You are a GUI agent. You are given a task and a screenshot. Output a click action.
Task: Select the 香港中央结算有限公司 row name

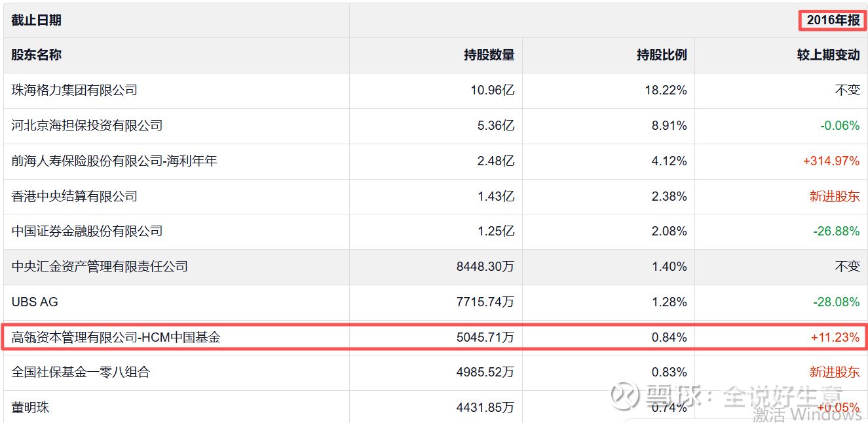(x=74, y=196)
